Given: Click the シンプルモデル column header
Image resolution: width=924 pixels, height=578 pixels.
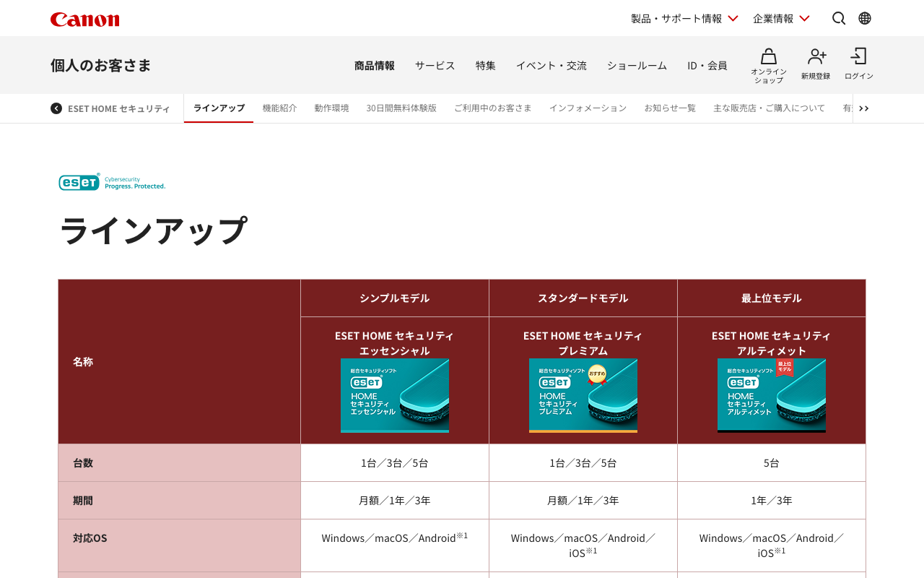Looking at the screenshot, I should click(x=395, y=298).
